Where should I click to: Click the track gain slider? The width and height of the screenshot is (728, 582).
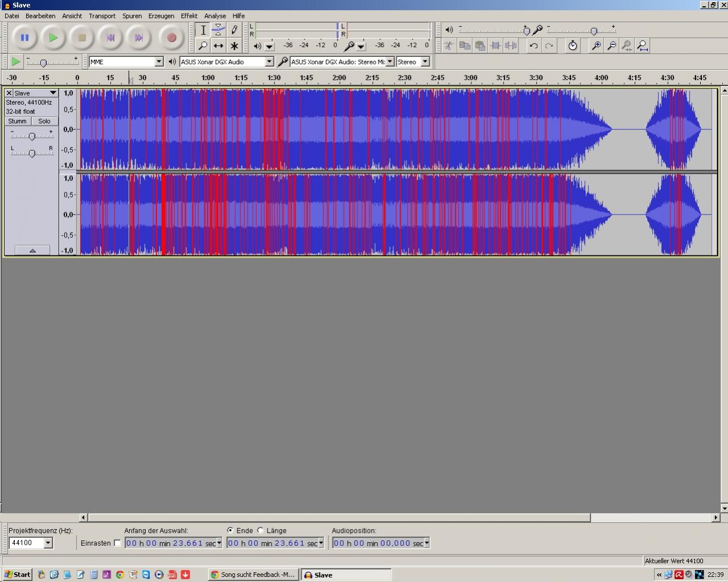(x=32, y=136)
